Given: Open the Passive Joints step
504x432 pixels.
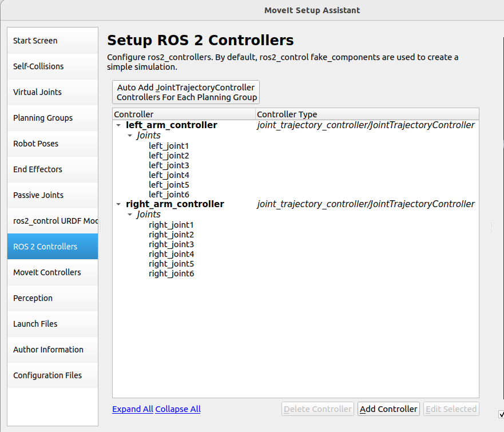Looking at the screenshot, I should click(x=53, y=195).
